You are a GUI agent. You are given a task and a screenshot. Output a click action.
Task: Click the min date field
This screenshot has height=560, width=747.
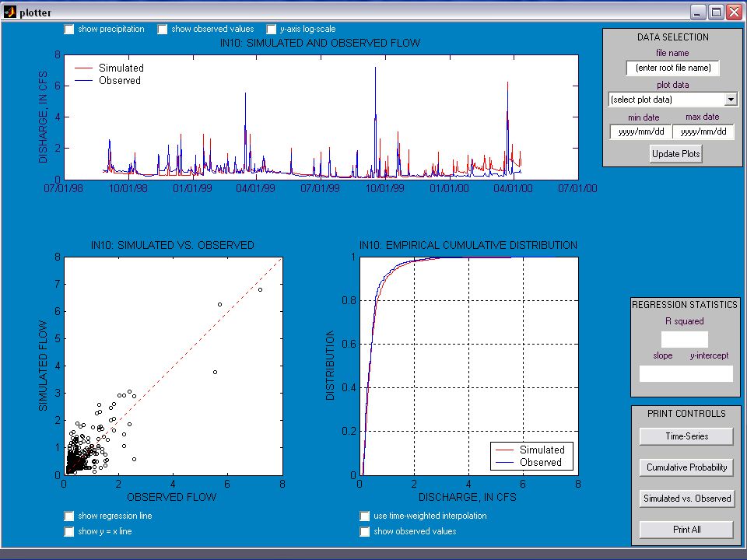[640, 131]
